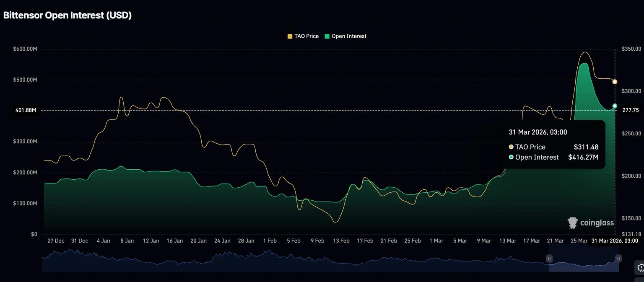This screenshot has width=644, height=282.
Task: Click the yellow TAO Price legend swatch
Action: (290, 36)
